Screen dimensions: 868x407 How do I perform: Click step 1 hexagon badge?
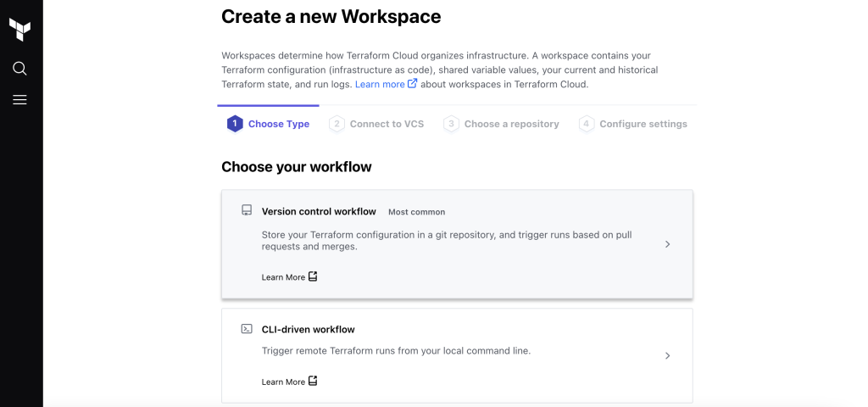click(x=235, y=124)
